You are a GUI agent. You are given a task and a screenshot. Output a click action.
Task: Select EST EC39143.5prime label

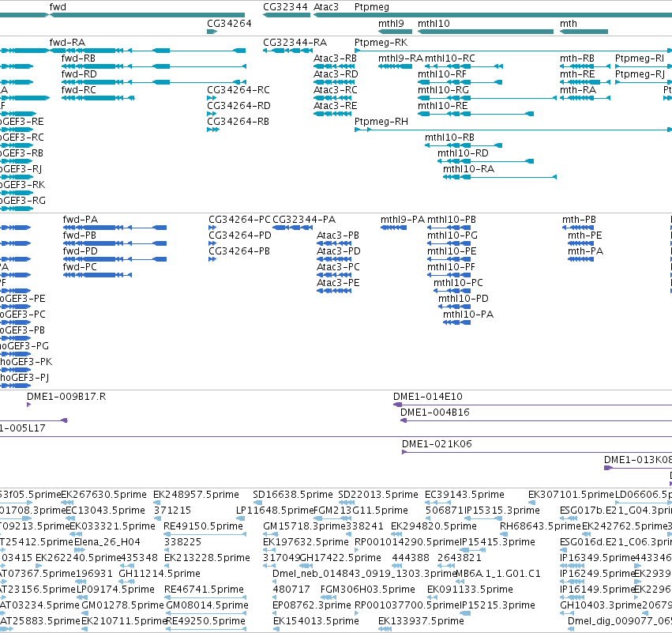coord(464,495)
